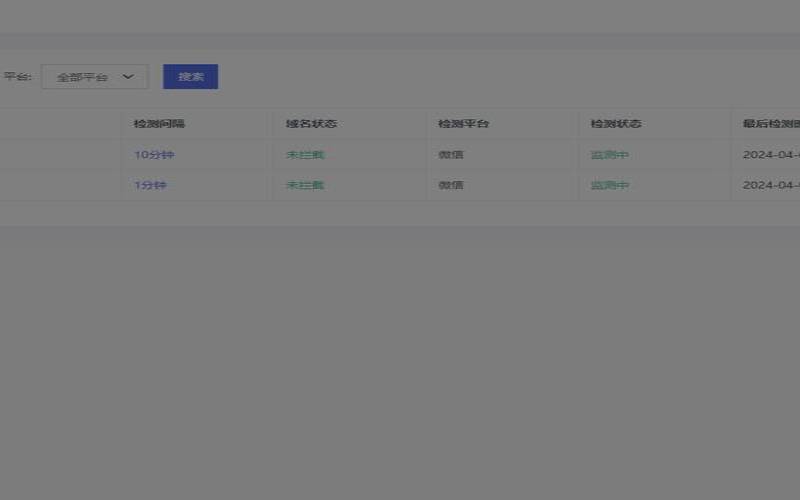Select 微信 cell in the 1分钟 row
Viewport: 800px width, 500px height.
(451, 185)
